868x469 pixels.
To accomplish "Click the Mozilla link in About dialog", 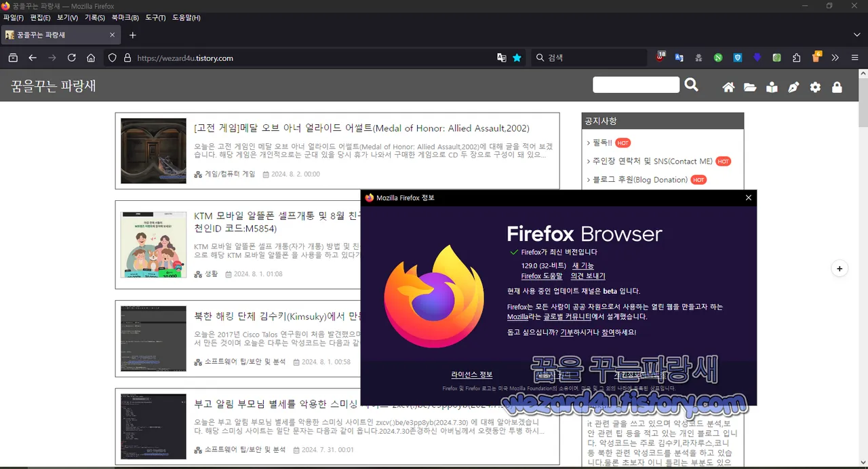I will [x=517, y=317].
